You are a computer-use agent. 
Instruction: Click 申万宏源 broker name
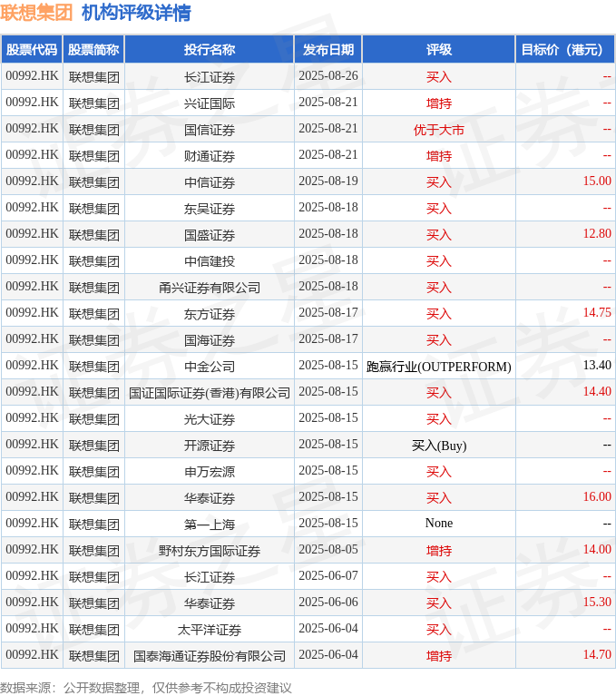click(x=210, y=472)
